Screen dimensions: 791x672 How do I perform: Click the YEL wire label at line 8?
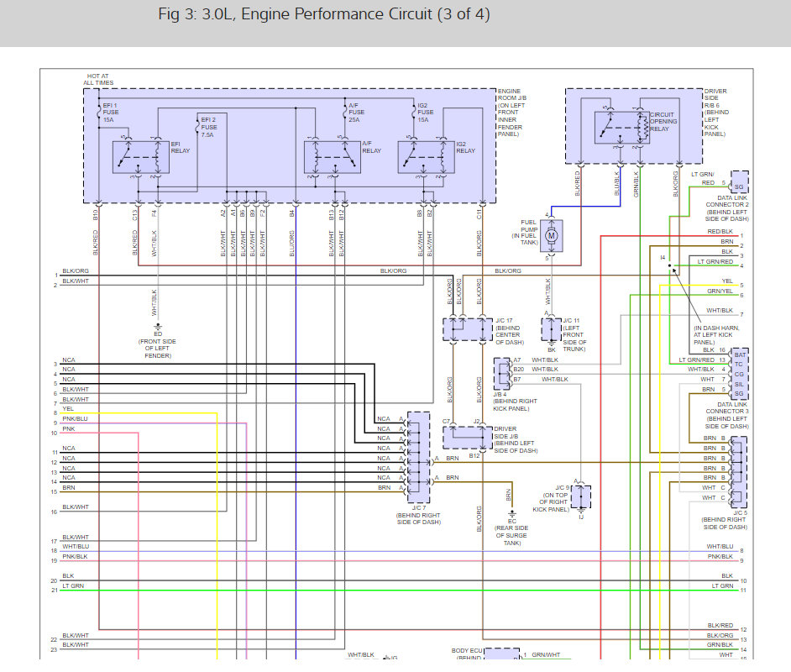point(68,408)
